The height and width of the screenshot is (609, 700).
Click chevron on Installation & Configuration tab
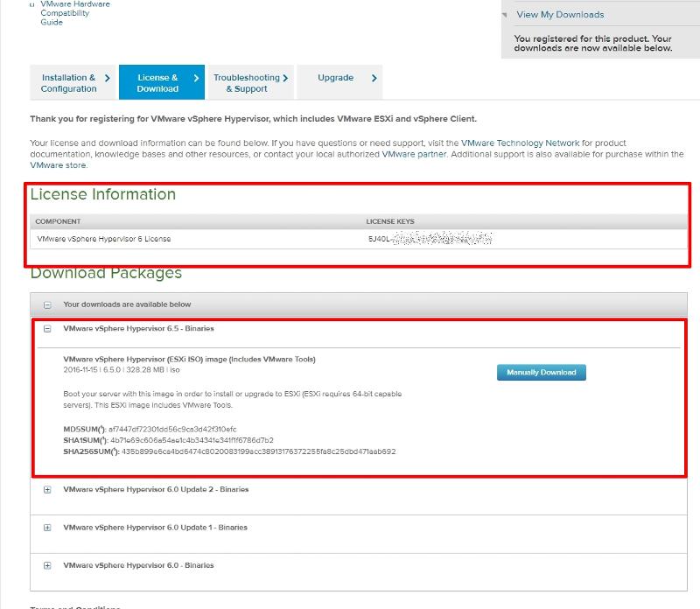pos(107,78)
